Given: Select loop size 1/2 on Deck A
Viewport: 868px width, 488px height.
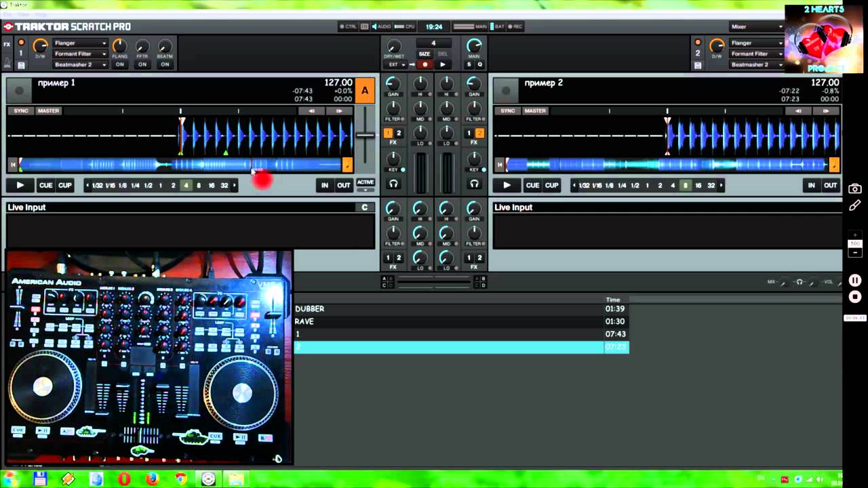Looking at the screenshot, I should click(x=148, y=185).
